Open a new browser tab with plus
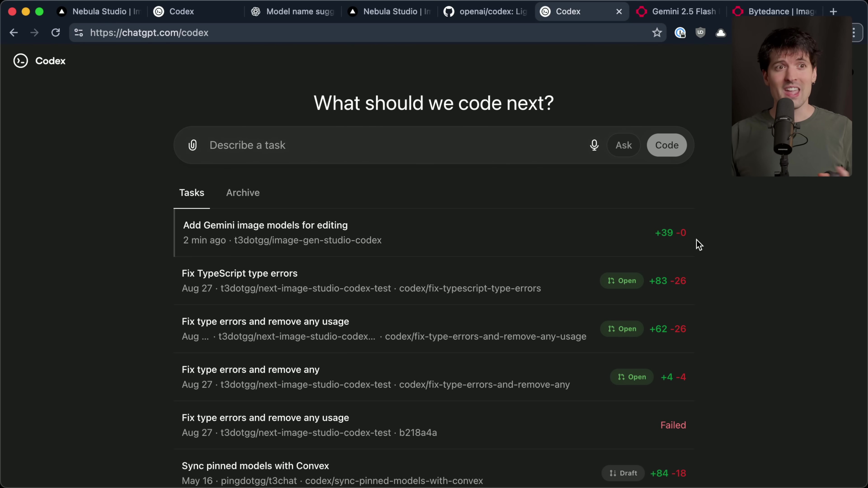 tap(833, 12)
